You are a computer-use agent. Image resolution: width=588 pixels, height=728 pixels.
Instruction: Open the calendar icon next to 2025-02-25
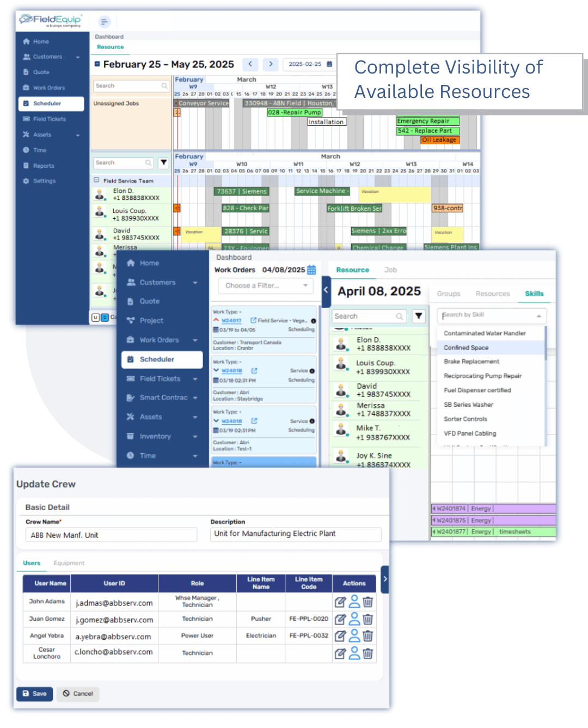(x=329, y=64)
